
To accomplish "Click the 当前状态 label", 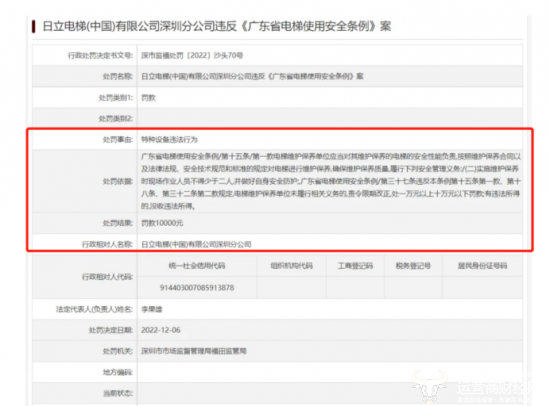I will pyautogui.click(x=118, y=393).
